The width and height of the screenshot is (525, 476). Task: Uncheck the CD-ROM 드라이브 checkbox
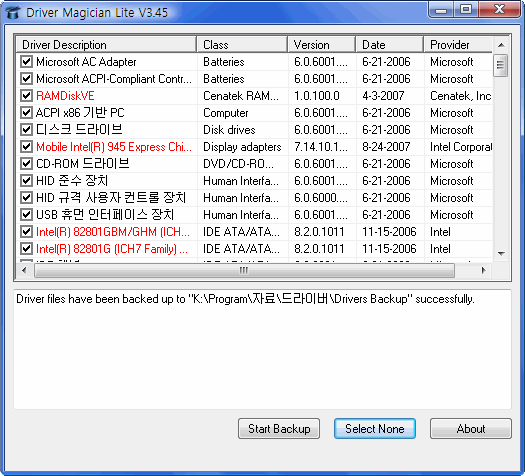tap(26, 164)
